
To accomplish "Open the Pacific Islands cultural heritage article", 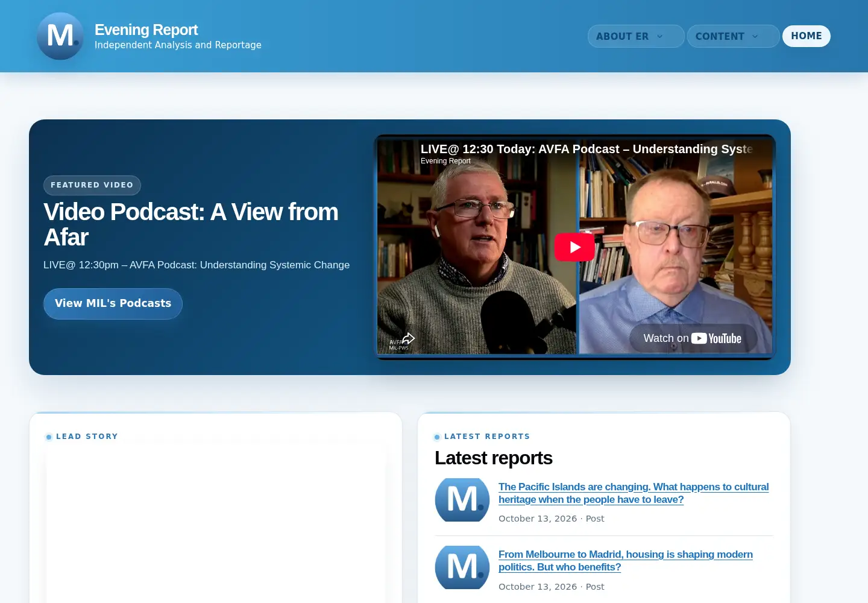I will [x=634, y=493].
